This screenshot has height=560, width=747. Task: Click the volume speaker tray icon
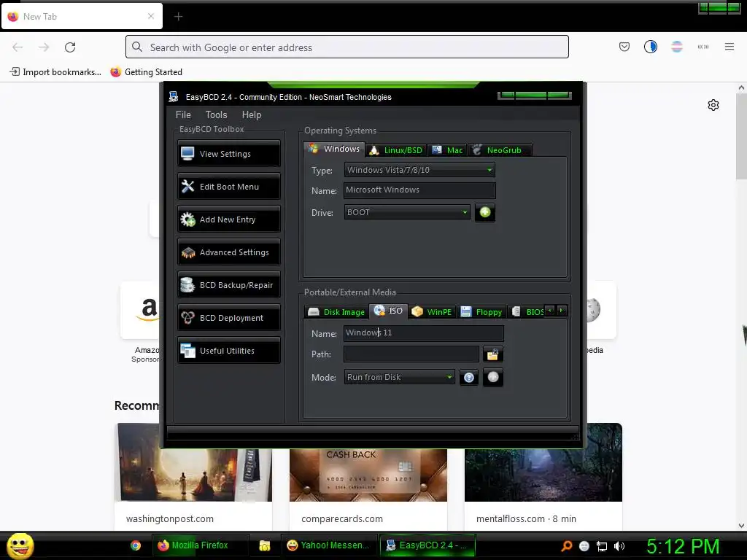tap(619, 546)
